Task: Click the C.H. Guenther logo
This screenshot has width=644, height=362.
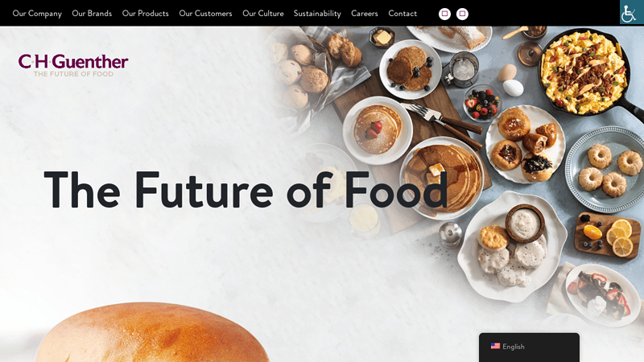Action: tap(73, 65)
